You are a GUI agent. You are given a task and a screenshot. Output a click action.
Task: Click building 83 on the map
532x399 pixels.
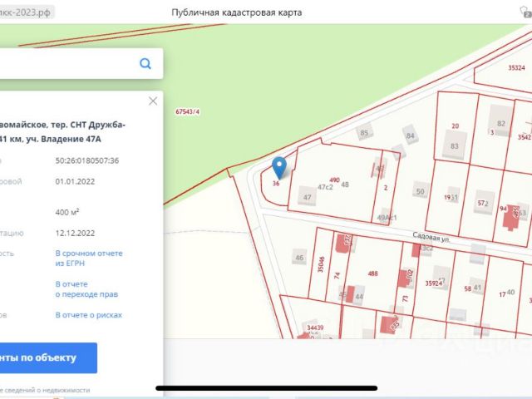[455, 146]
